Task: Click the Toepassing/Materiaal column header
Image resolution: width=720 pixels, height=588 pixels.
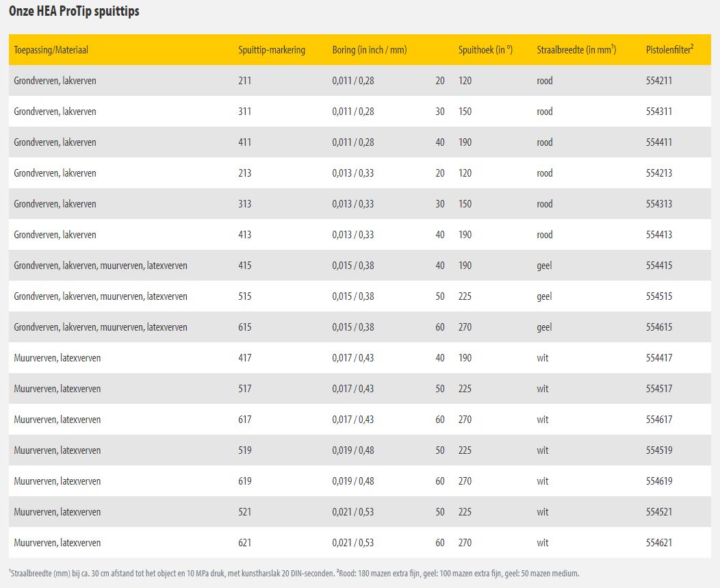Action: coord(51,50)
